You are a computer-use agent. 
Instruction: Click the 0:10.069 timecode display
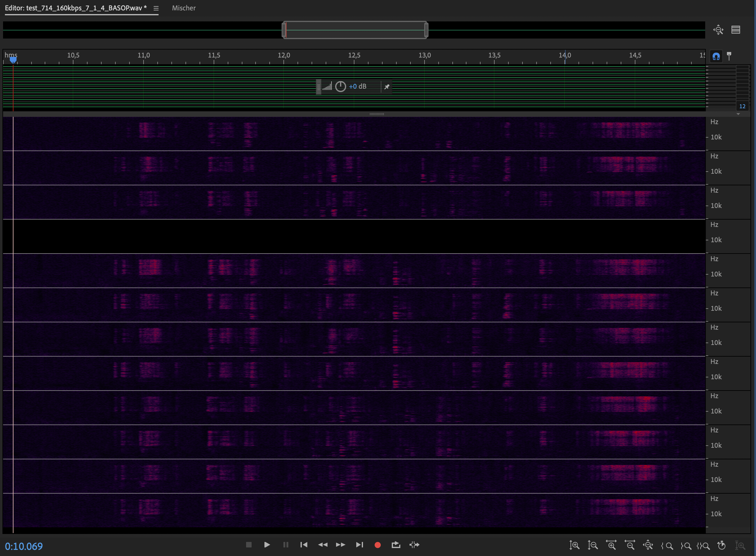click(x=24, y=546)
